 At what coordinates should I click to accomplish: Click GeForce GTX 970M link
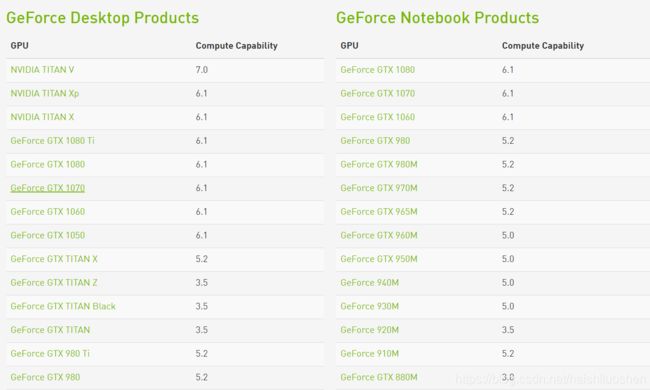coord(379,188)
